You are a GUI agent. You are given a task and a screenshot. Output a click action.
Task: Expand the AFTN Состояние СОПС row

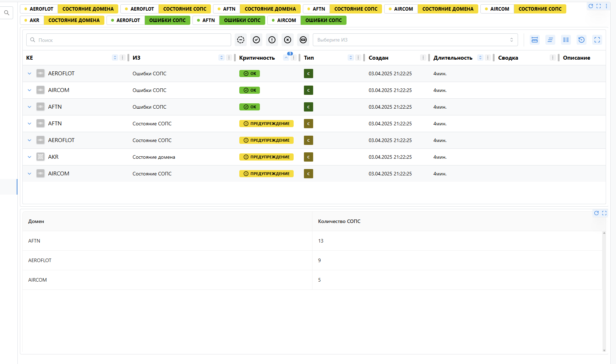(29, 124)
